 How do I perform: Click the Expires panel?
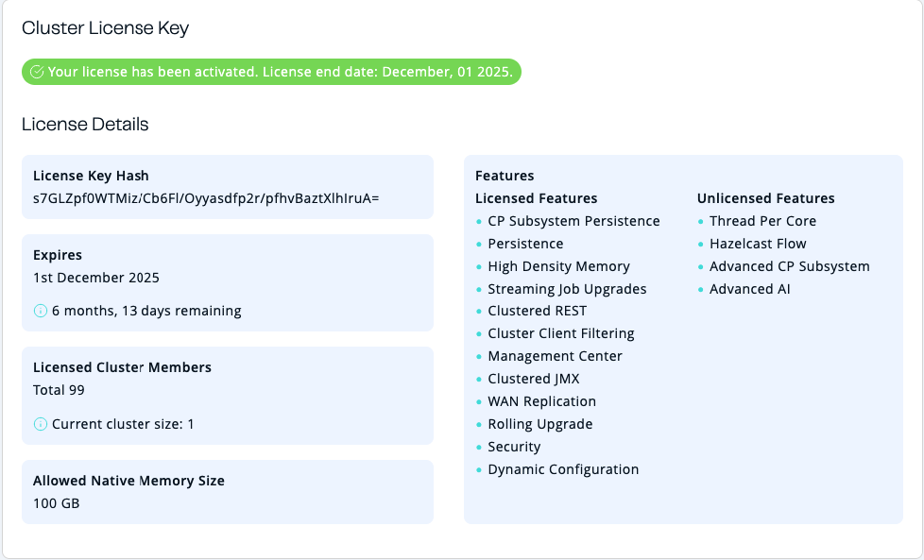[227, 282]
